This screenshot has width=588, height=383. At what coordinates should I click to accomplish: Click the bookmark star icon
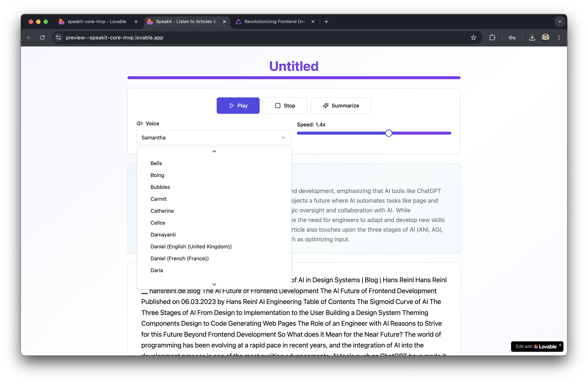pos(473,38)
